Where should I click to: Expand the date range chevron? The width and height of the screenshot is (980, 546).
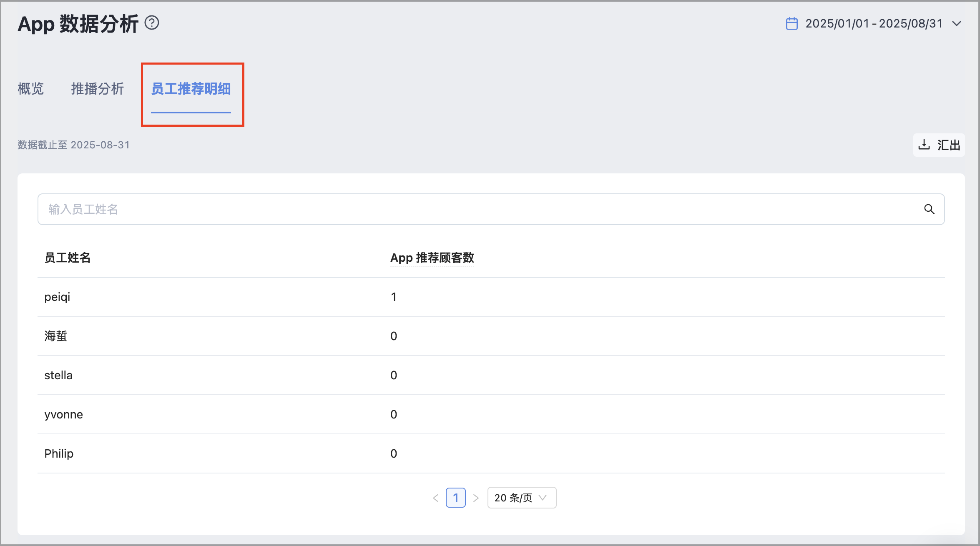tap(957, 24)
